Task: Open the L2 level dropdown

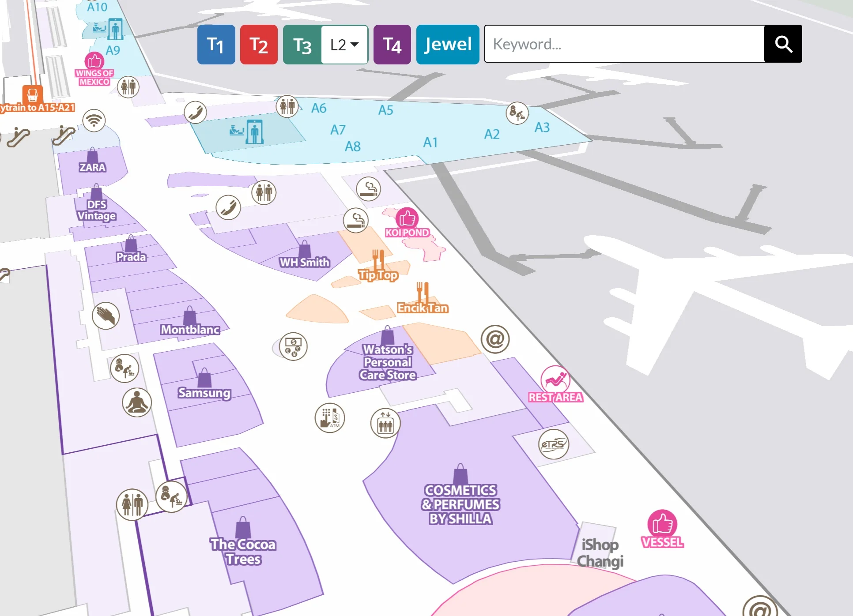Action: (x=344, y=45)
